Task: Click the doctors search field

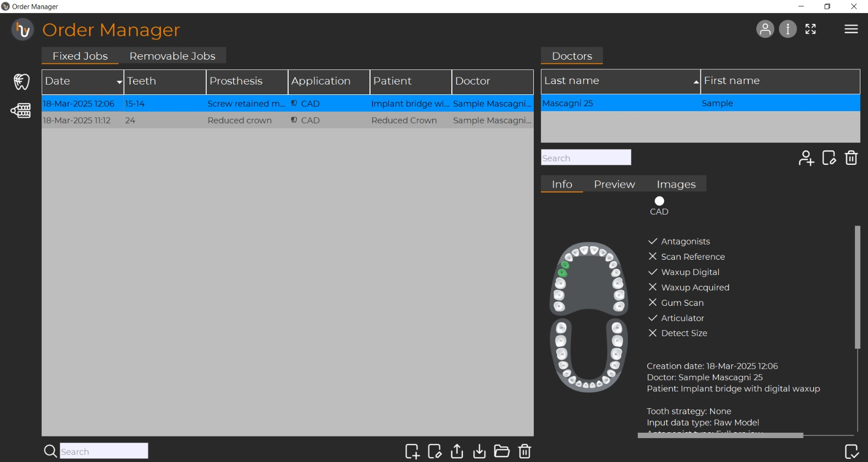Action: coord(586,158)
